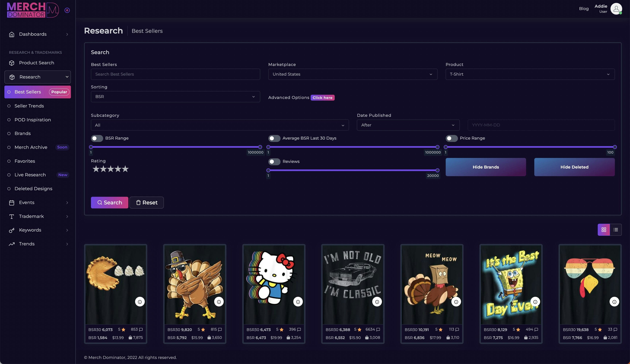Enable the BSR Range toggle
The width and height of the screenshot is (630, 364).
[97, 138]
